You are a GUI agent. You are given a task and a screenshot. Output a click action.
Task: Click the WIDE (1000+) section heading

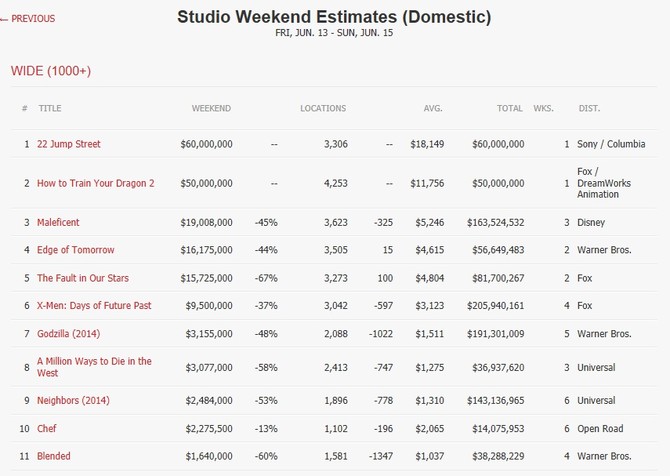(51, 71)
